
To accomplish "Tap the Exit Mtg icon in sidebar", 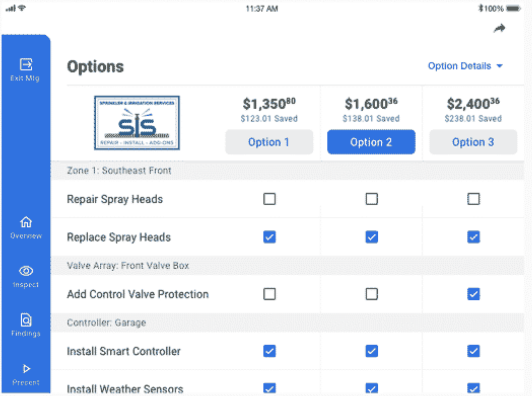I will [x=26, y=64].
